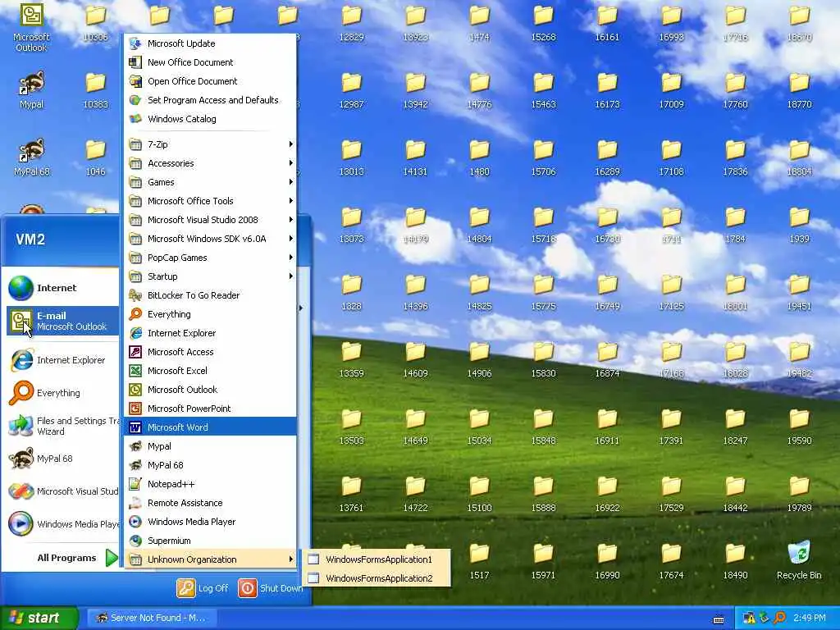Click Windows Catalog icon
The height and width of the screenshot is (630, 840).
[135, 118]
